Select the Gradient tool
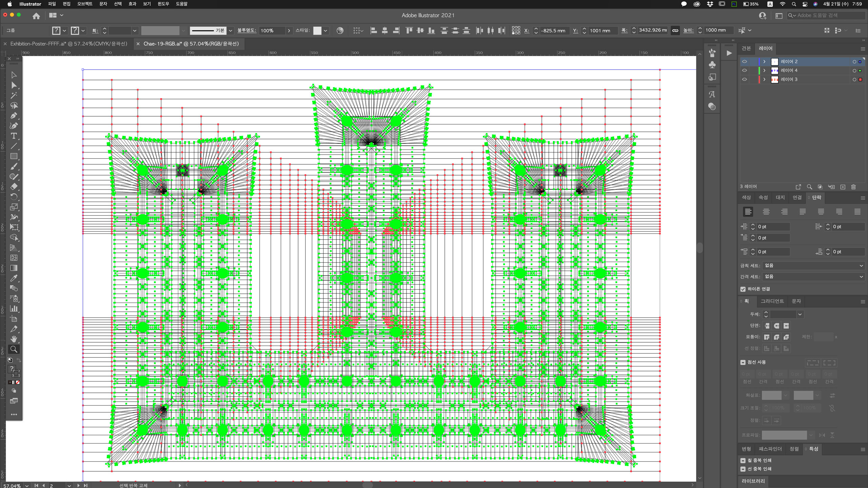 coord(14,268)
